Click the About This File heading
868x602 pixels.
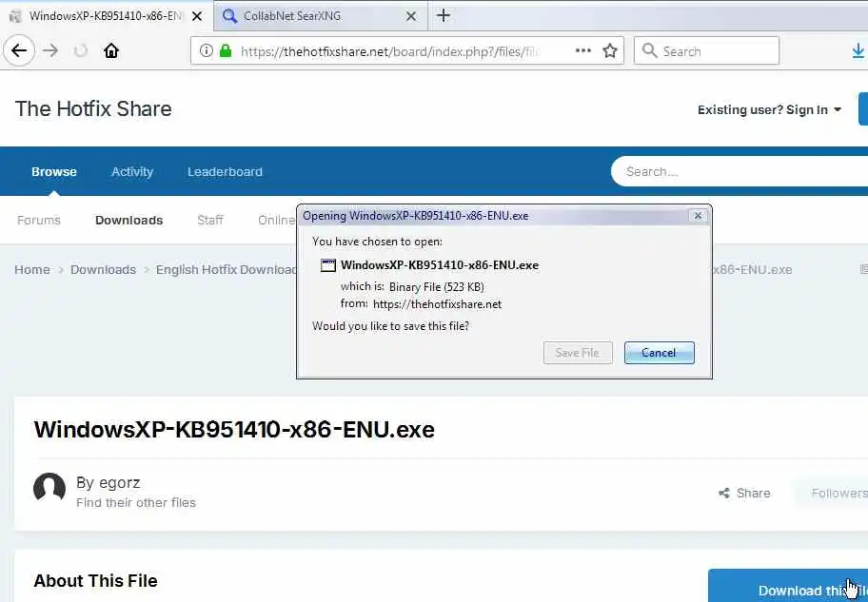tap(95, 580)
